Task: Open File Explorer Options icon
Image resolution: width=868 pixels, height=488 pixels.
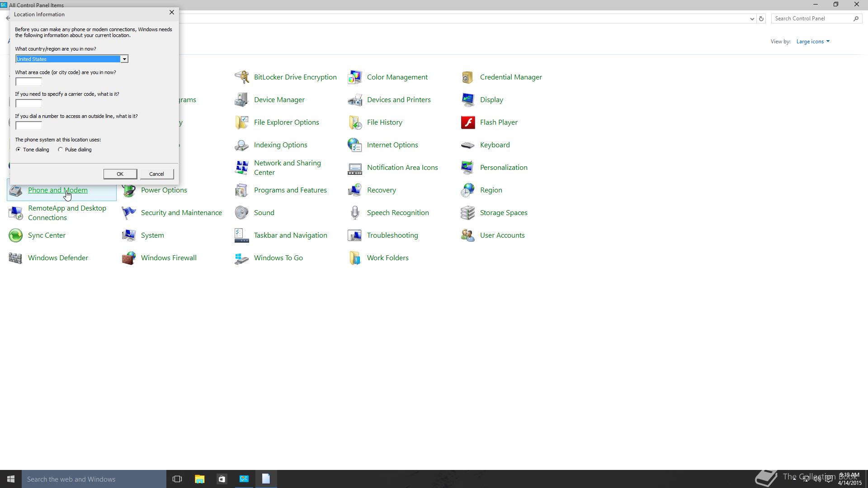Action: 242,122
